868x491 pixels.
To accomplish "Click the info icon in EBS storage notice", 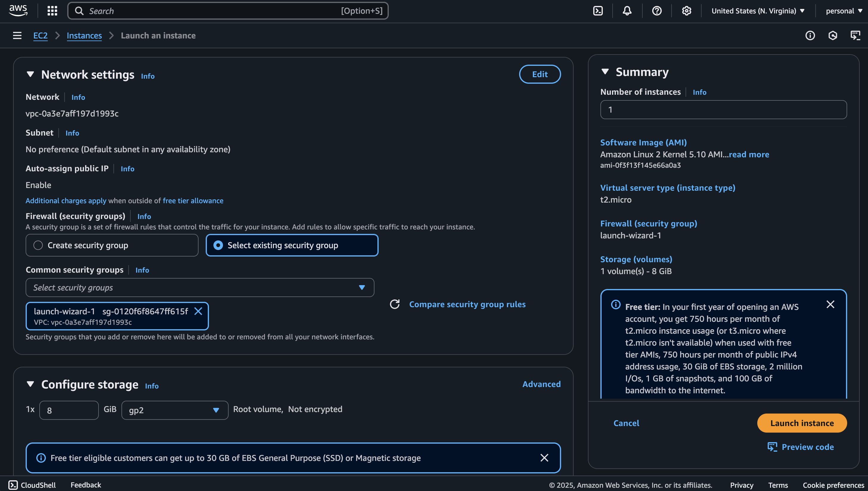I will [x=41, y=458].
